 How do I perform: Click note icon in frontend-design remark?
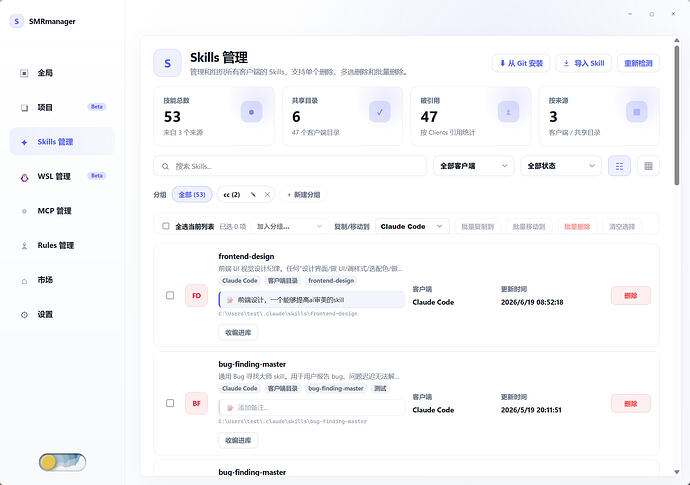coord(230,300)
